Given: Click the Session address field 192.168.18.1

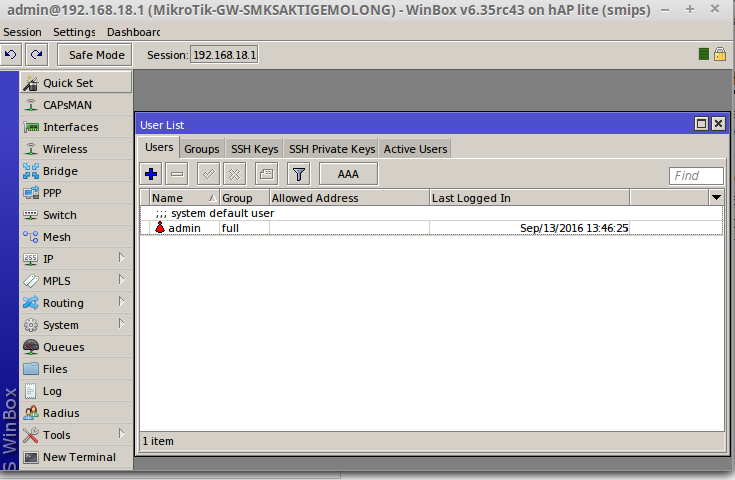Looking at the screenshot, I should [x=225, y=55].
